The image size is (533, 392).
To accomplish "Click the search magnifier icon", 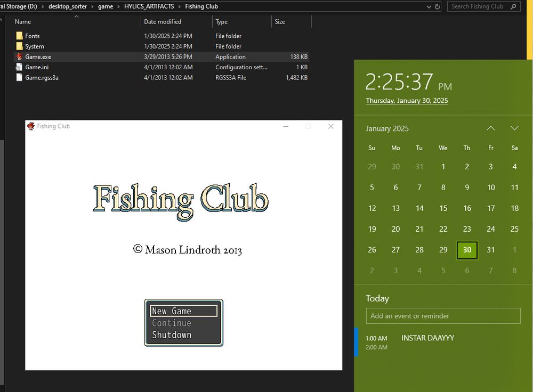I will 513,6.
